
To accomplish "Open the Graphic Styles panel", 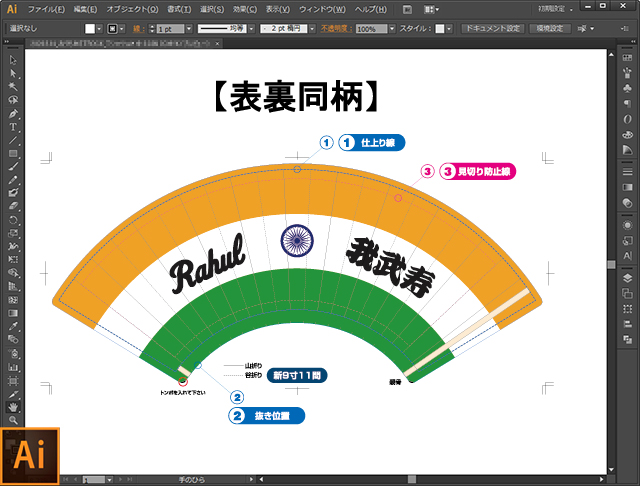I will coord(627,241).
